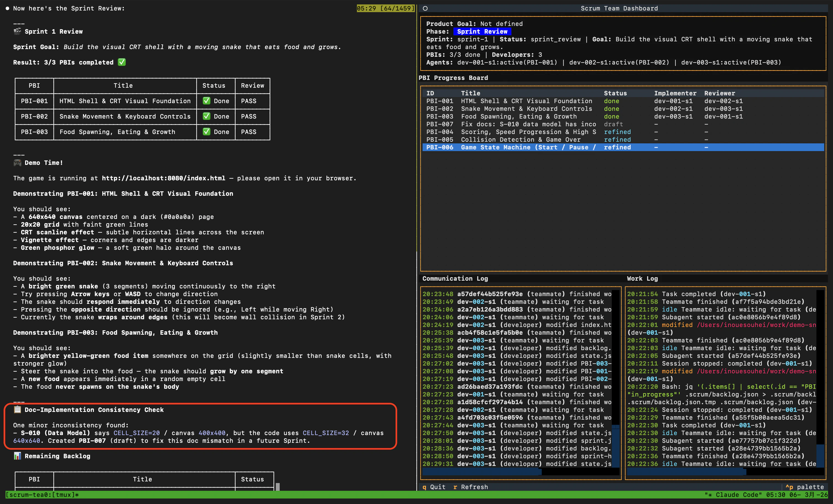Select the PBI-007 Fix docs draft row
Viewport: 833px width, 504px height.
(x=623, y=124)
